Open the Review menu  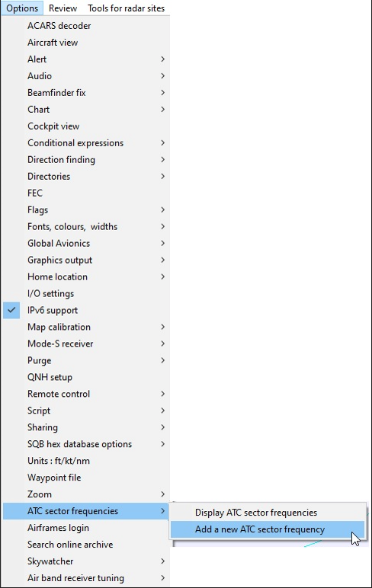tap(63, 8)
